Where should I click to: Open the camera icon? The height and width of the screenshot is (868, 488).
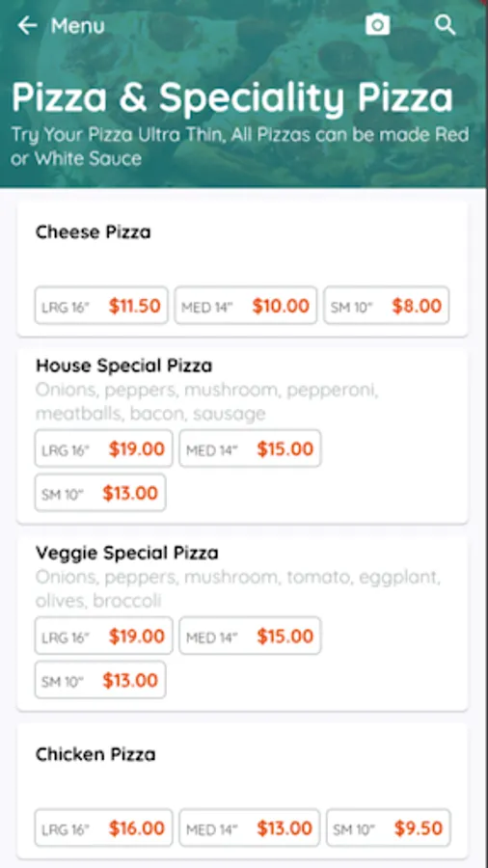(x=377, y=25)
